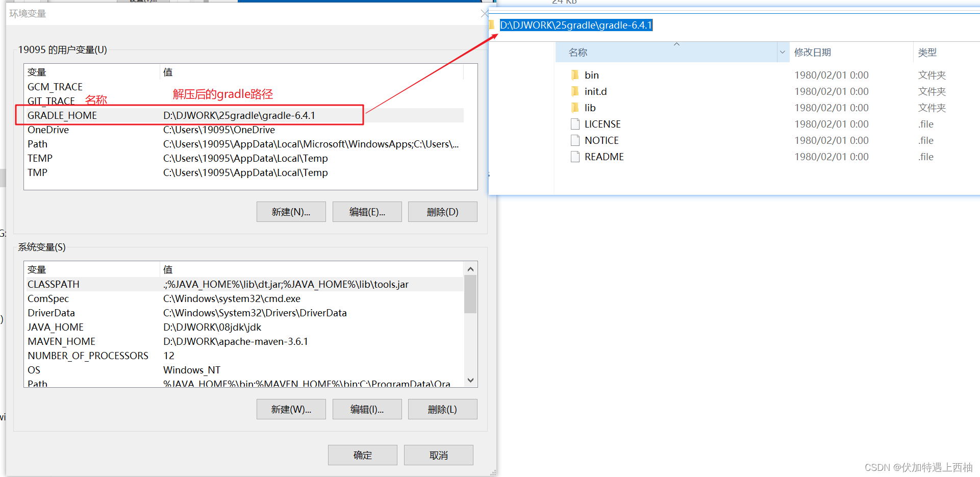This screenshot has height=477, width=980.
Task: Click value C:\Users\19095\OneDrive
Action: pyautogui.click(x=219, y=130)
